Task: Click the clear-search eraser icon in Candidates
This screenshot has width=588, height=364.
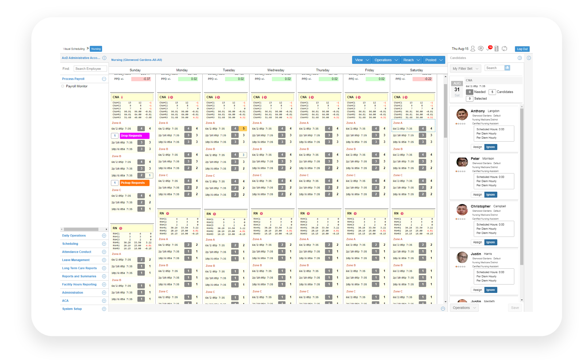Action: click(x=507, y=68)
